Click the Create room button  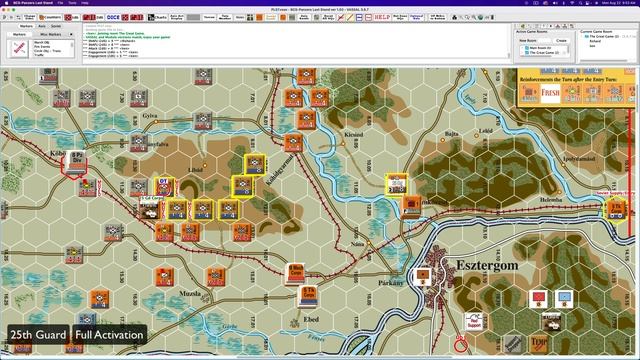(x=561, y=40)
